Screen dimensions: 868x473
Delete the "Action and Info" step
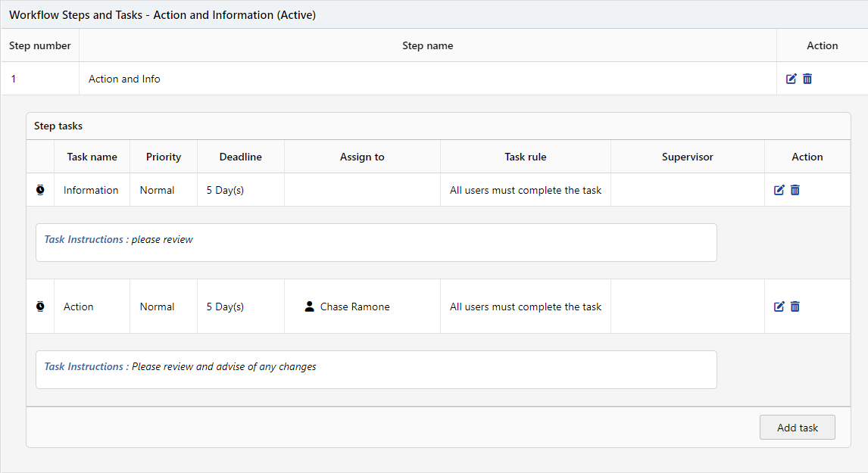(x=807, y=78)
